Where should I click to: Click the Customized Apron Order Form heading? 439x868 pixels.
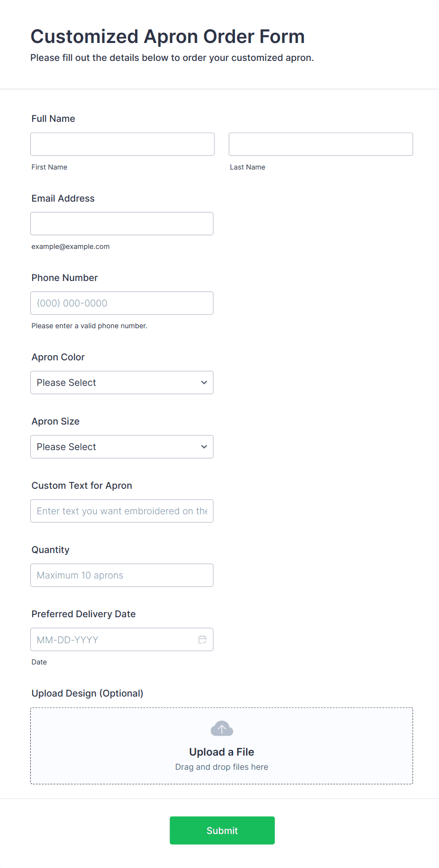click(x=168, y=36)
